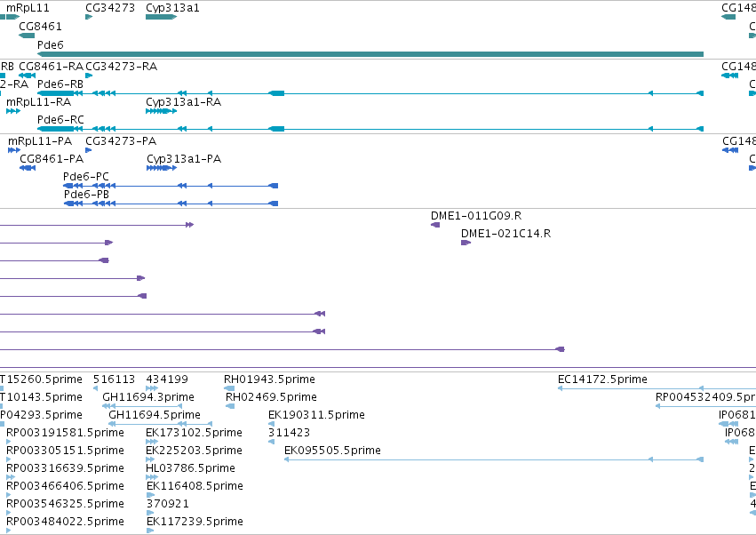Image resolution: width=756 pixels, height=535 pixels.
Task: Click the 434199 EST label
Action: (167, 379)
